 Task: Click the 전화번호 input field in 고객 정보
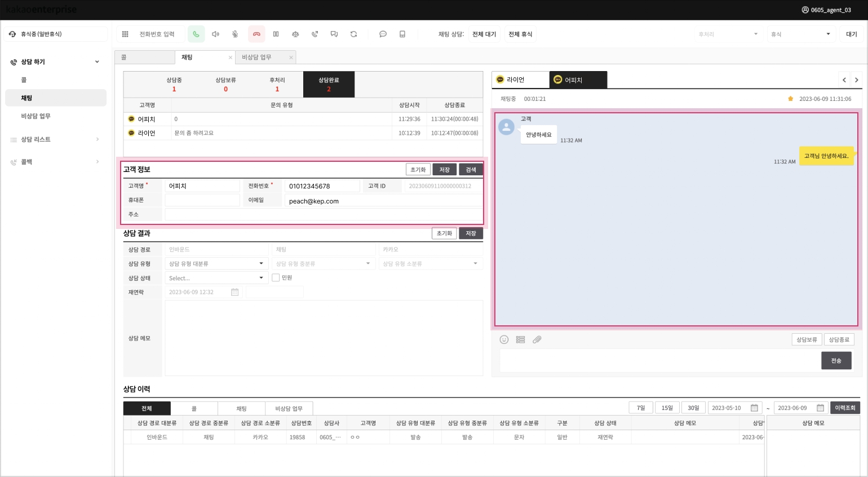click(322, 186)
